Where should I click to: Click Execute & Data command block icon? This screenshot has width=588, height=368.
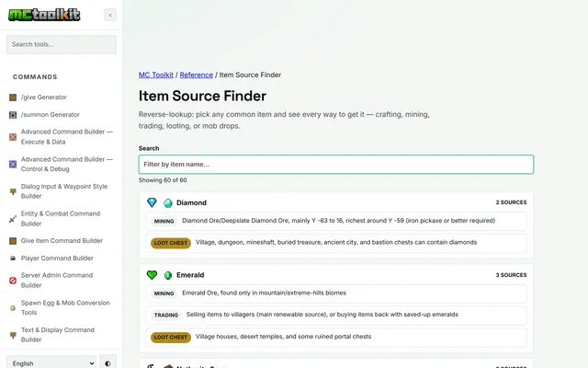tap(13, 137)
